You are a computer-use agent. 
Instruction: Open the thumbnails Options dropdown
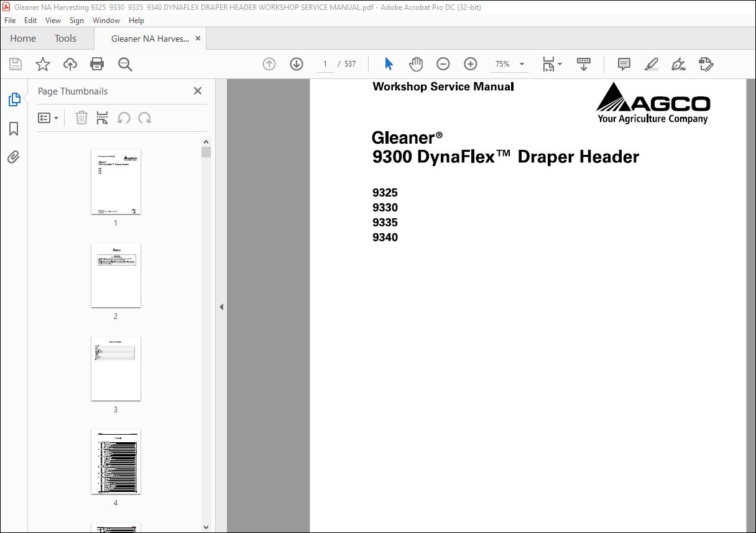[x=48, y=118]
